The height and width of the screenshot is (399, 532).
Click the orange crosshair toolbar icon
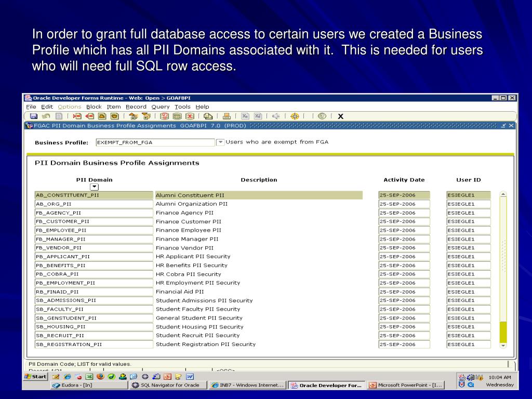295,116
